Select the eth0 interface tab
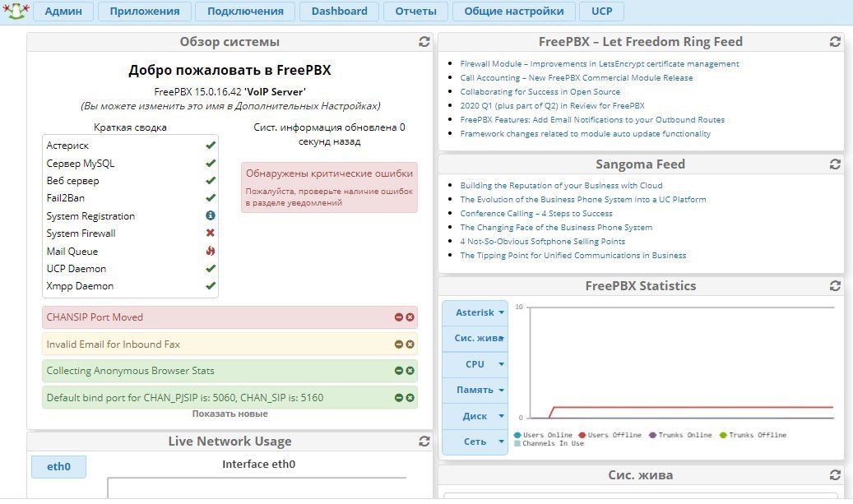The image size is (853, 504). [58, 466]
